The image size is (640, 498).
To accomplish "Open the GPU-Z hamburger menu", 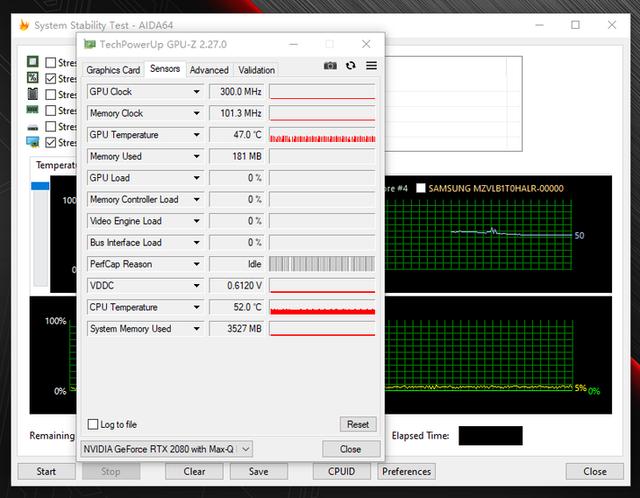I will click(371, 66).
